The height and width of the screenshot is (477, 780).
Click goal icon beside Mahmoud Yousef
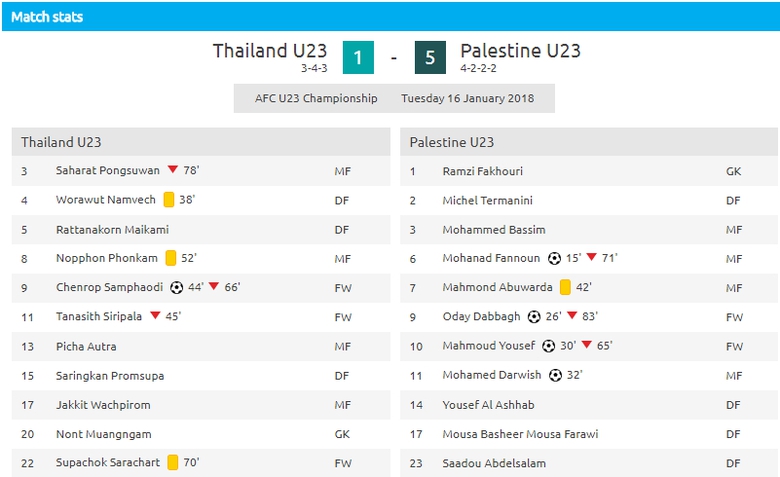click(548, 346)
